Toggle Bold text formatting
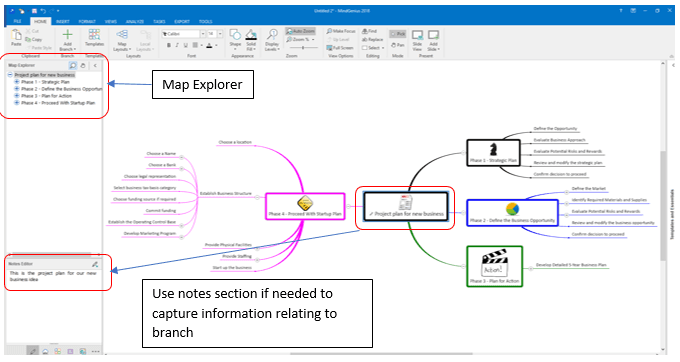This screenshot has height=362, width=680. [x=169, y=45]
